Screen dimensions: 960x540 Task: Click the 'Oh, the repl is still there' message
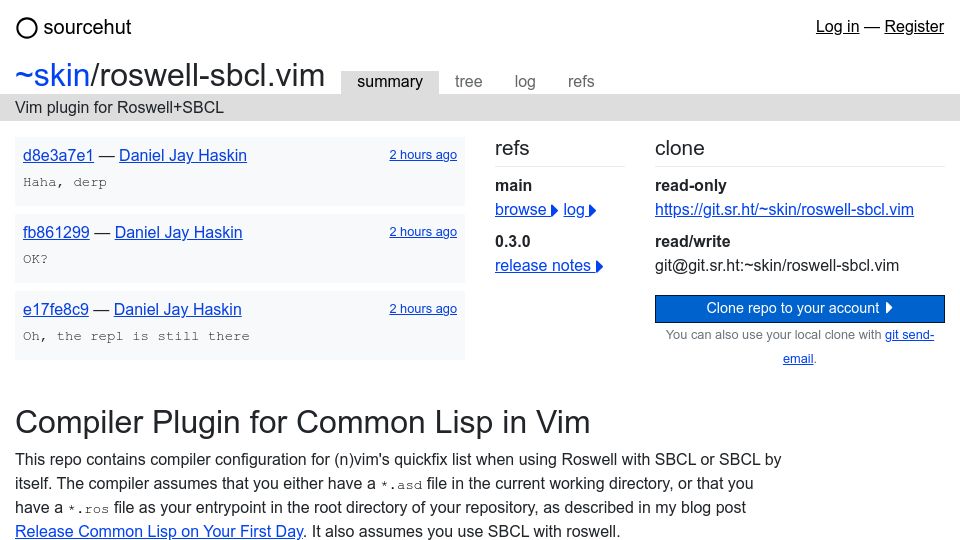click(x=136, y=336)
